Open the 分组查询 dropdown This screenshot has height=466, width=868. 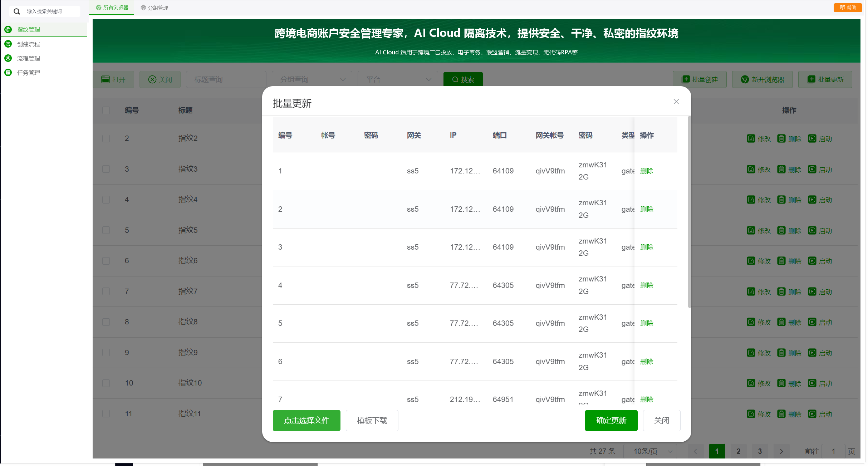click(x=312, y=79)
